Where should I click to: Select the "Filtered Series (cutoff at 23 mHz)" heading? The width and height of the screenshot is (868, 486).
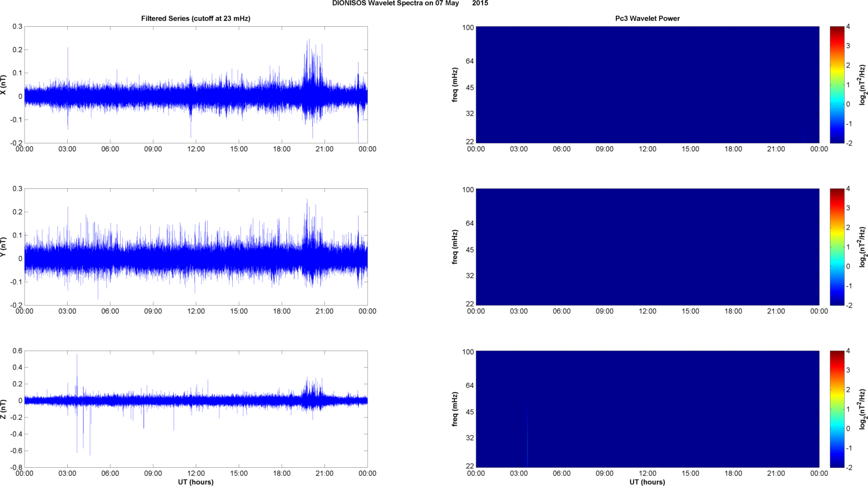[196, 19]
